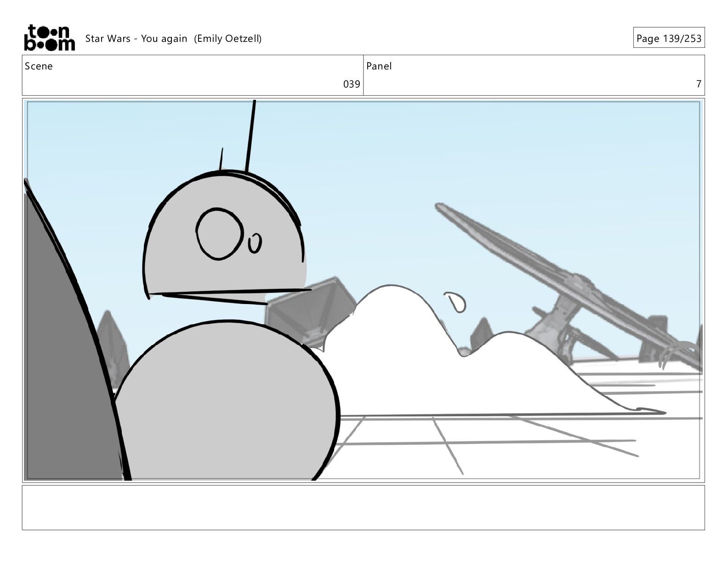Select the title 'Star Wars - You again'
Screen dimensions: 728x563
(136, 39)
